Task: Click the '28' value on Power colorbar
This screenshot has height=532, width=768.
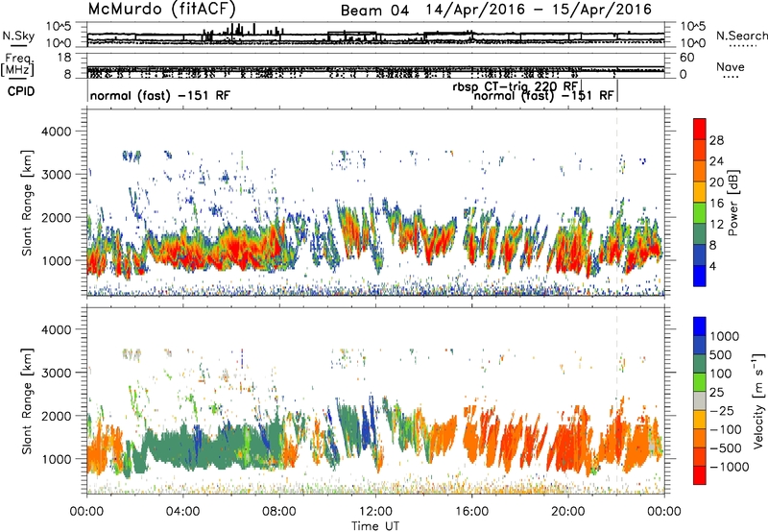Action: pos(716,140)
